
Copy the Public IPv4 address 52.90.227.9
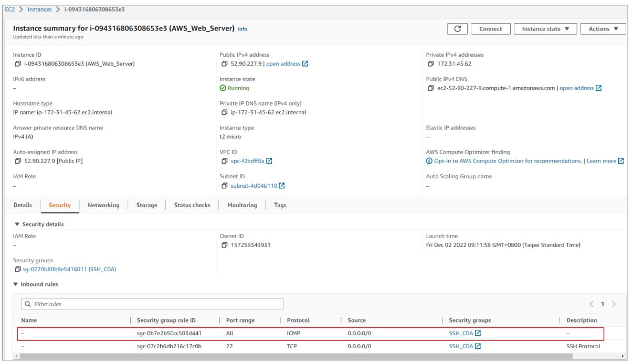click(225, 64)
